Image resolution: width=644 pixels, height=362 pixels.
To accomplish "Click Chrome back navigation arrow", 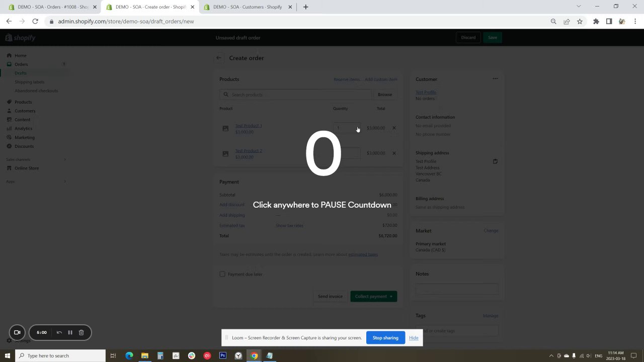I will click(9, 21).
